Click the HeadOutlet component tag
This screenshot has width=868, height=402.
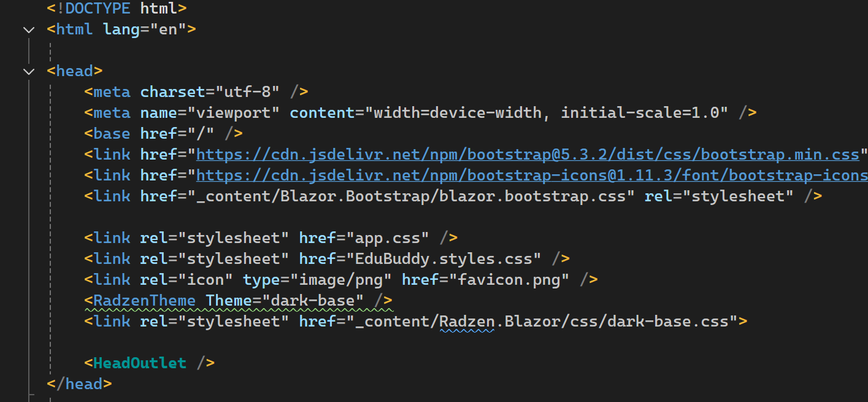click(x=140, y=363)
